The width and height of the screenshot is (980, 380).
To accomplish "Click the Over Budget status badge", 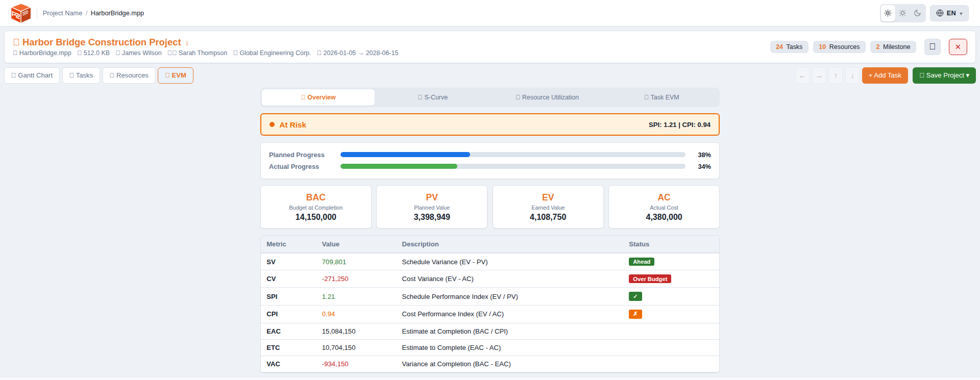I will (x=650, y=279).
